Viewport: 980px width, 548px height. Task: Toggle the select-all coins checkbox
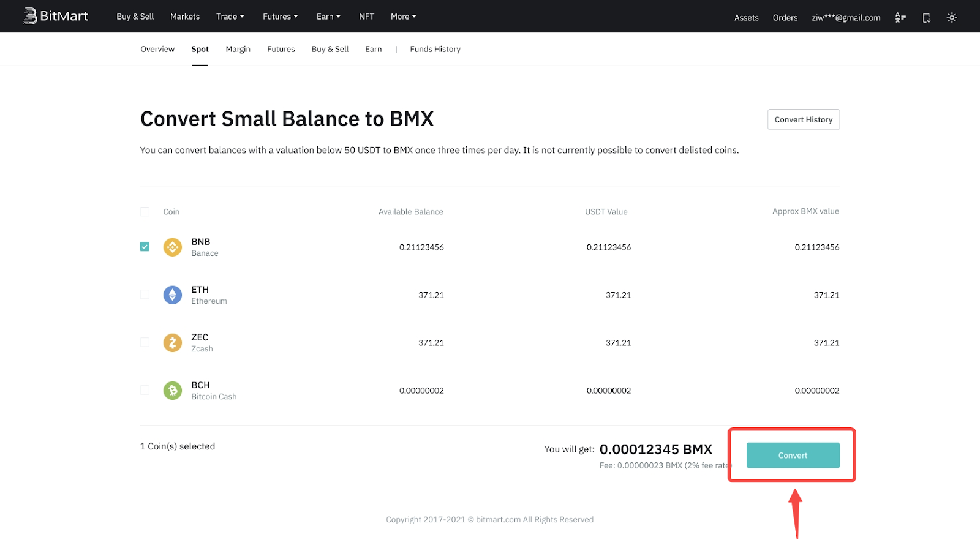tap(145, 212)
